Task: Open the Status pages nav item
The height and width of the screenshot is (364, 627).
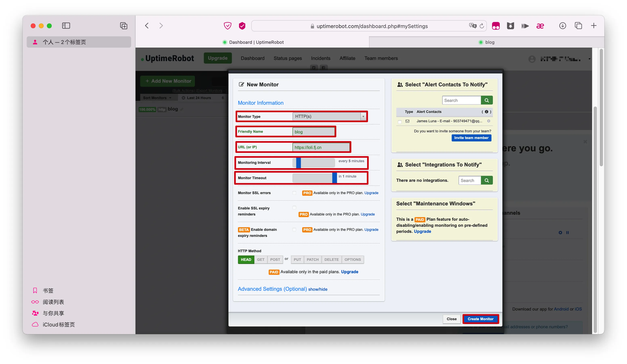Action: pos(288,58)
